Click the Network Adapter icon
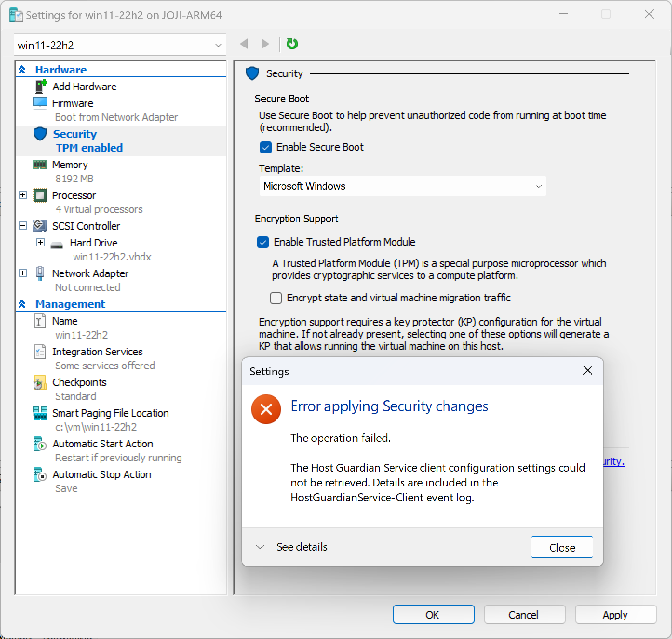This screenshot has width=672, height=639. [40, 273]
